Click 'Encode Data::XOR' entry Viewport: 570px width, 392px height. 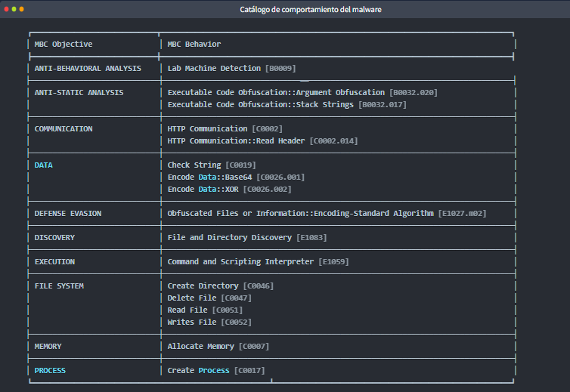coord(203,190)
